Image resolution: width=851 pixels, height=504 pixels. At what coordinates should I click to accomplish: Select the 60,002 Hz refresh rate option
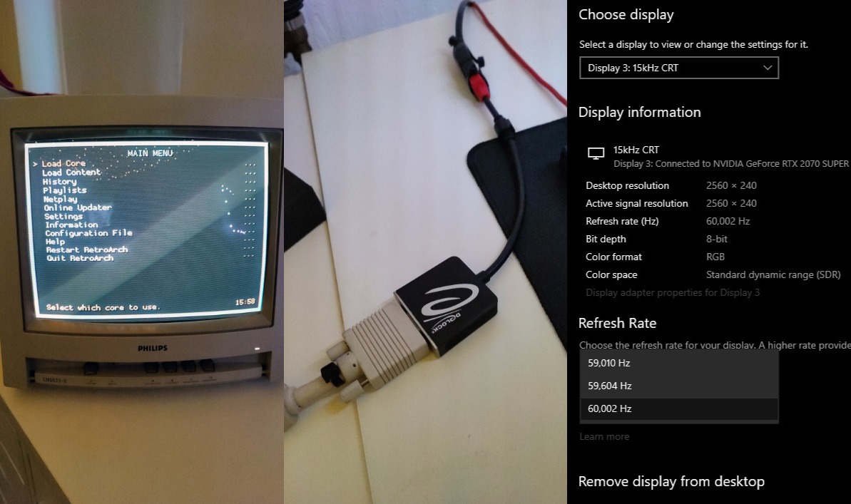679,408
